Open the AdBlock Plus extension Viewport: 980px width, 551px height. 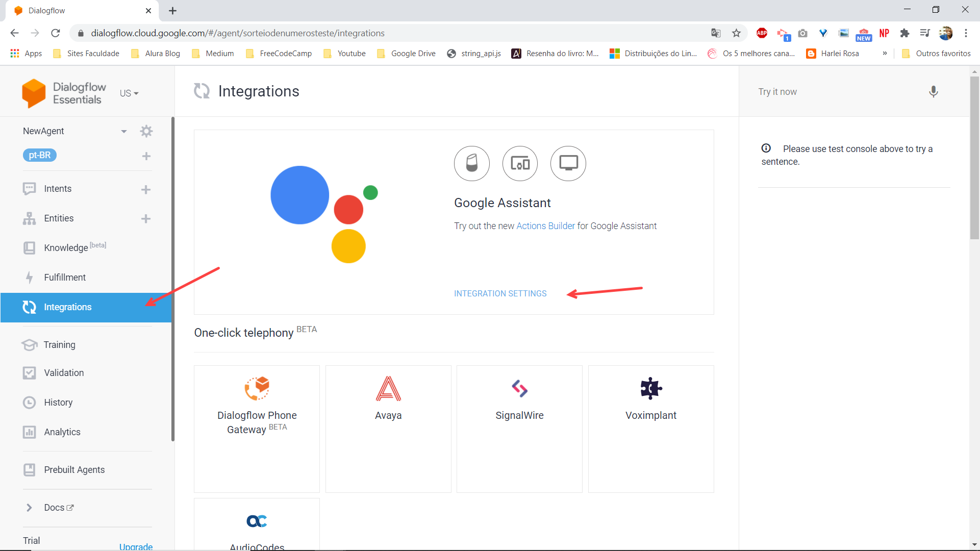(x=762, y=33)
